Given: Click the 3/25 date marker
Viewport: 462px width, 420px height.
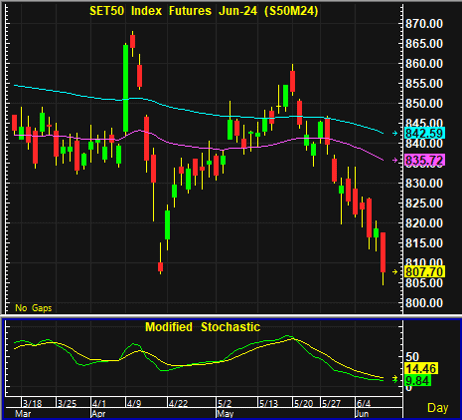Looking at the screenshot, I should 67,403.
